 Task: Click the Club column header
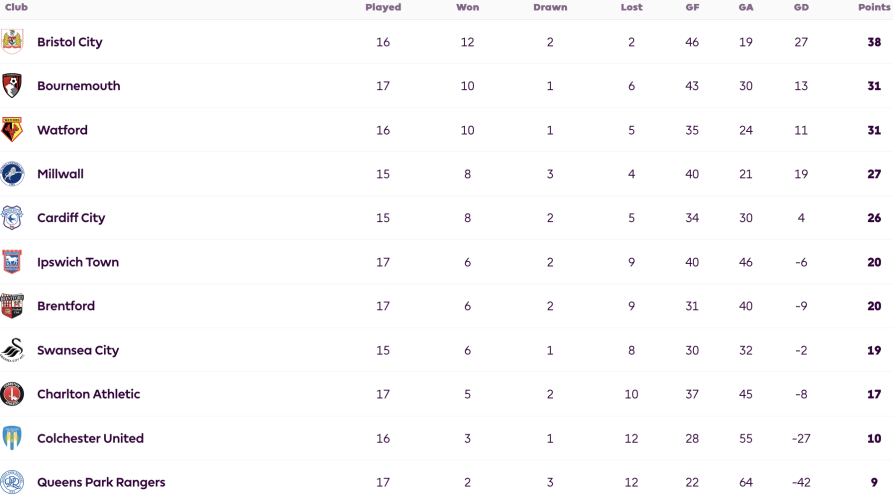[x=17, y=7]
